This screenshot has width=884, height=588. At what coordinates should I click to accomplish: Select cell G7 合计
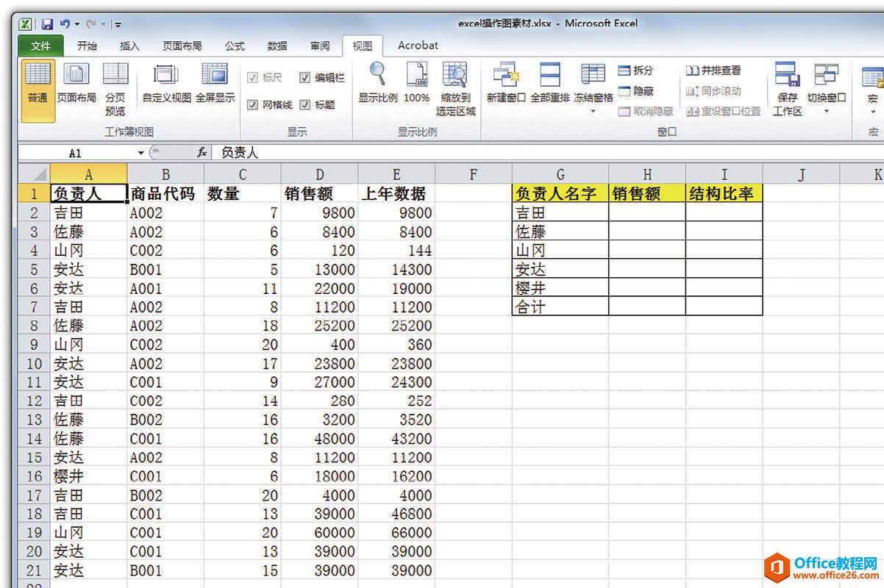tap(560, 306)
